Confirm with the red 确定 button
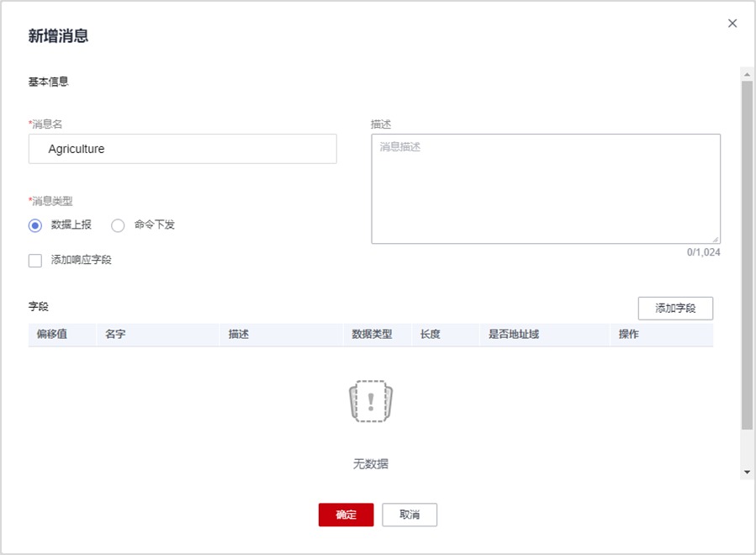 click(x=346, y=515)
